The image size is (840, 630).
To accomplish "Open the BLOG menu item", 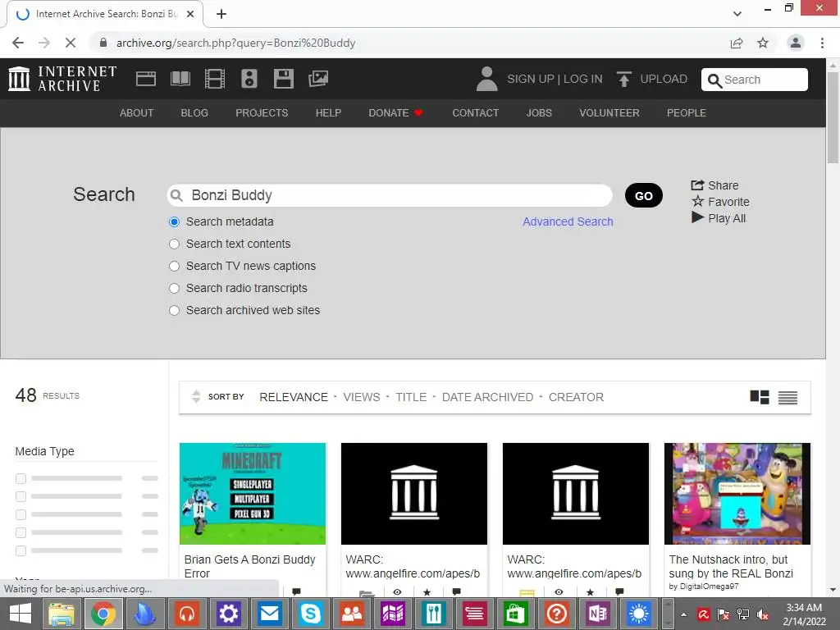I will pos(194,113).
